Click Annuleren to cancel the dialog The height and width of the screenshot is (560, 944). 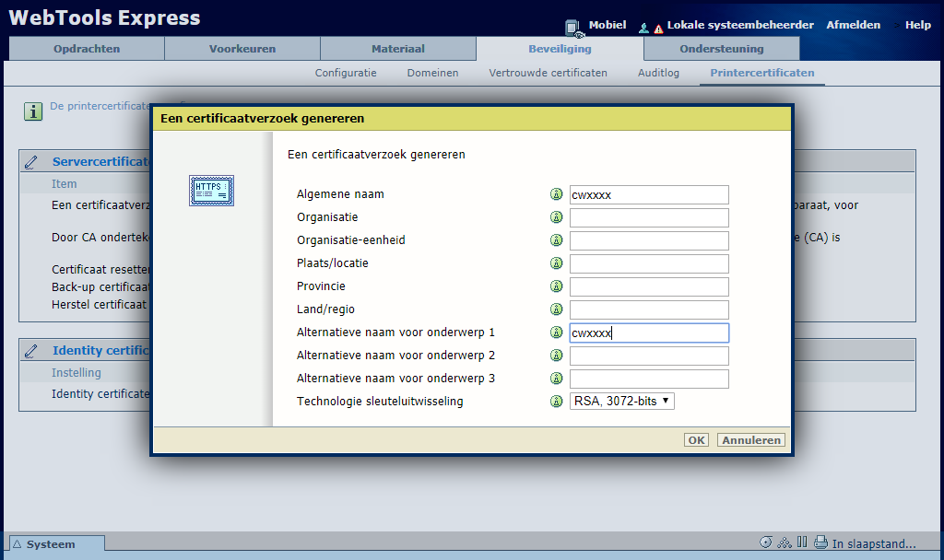751,440
